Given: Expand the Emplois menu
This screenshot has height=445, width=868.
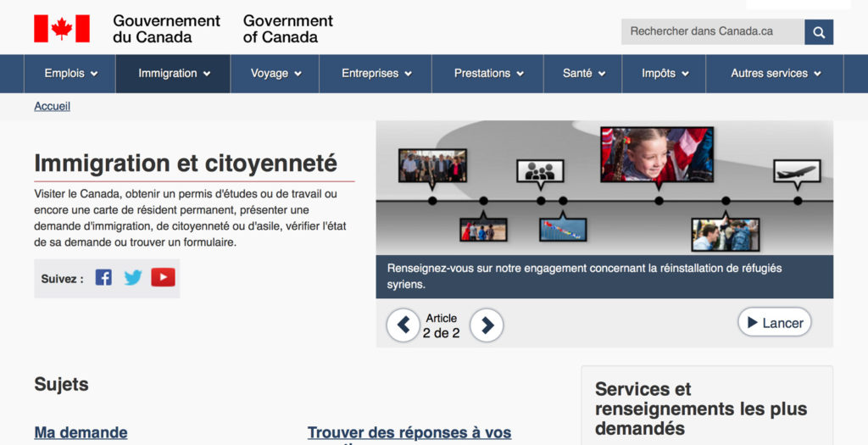Looking at the screenshot, I should pos(70,74).
